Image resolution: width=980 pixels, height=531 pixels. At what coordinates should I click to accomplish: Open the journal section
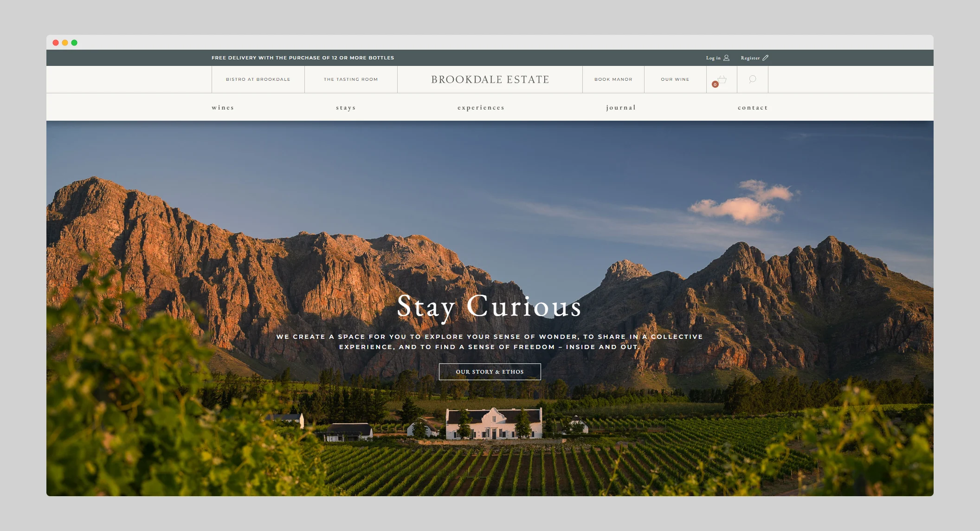621,108
